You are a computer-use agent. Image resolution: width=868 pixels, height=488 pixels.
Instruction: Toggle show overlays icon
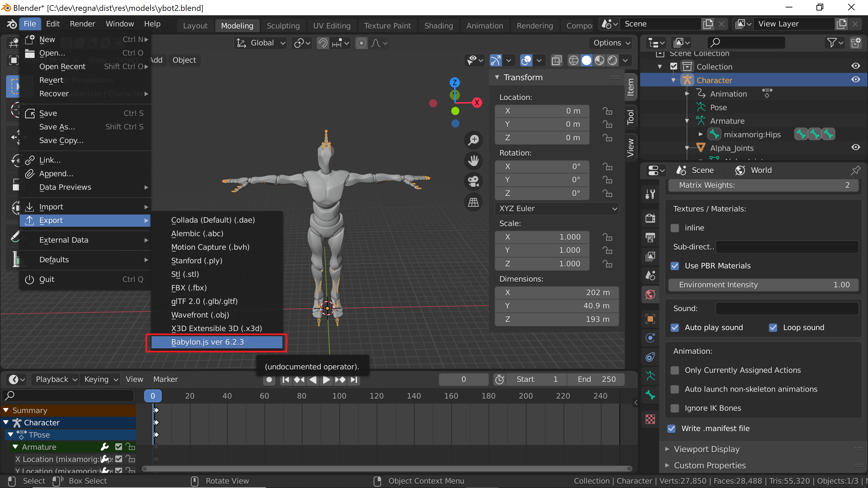[x=526, y=60]
